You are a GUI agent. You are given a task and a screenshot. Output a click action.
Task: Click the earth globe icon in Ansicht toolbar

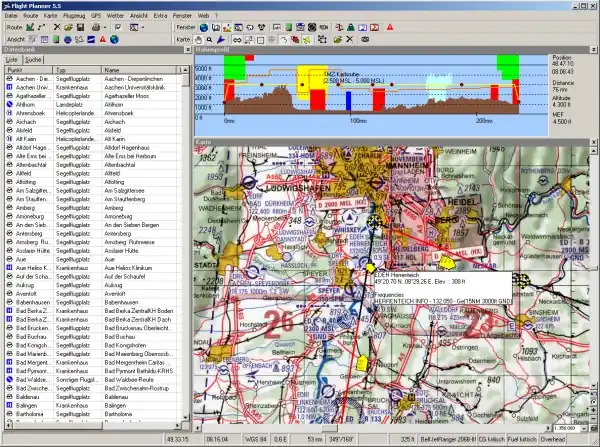(x=114, y=39)
